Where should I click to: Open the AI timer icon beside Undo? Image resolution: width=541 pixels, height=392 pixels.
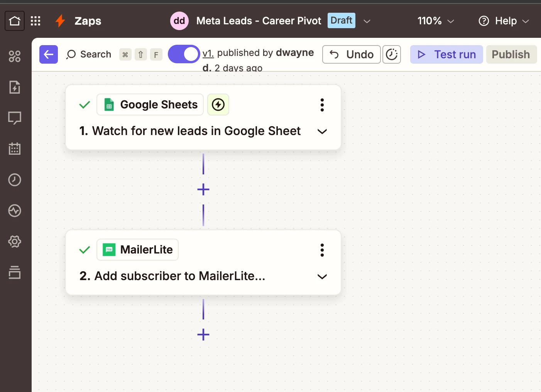[392, 54]
